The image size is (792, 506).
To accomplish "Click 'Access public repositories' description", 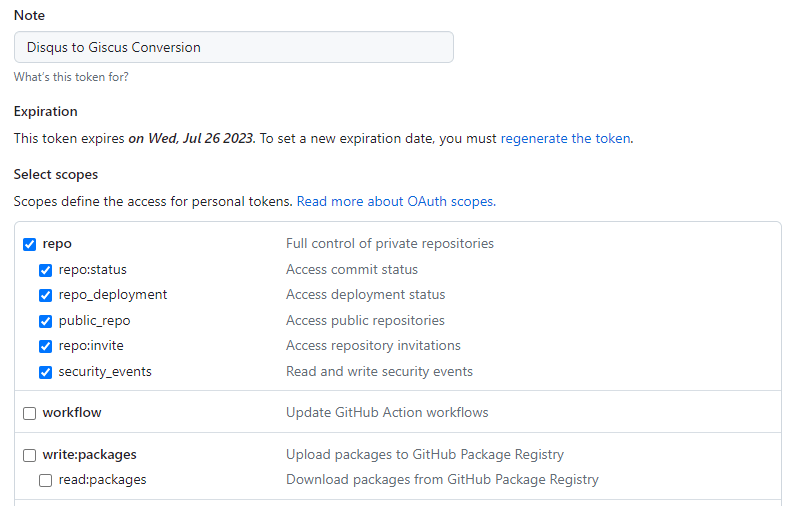I will pyautogui.click(x=365, y=321).
